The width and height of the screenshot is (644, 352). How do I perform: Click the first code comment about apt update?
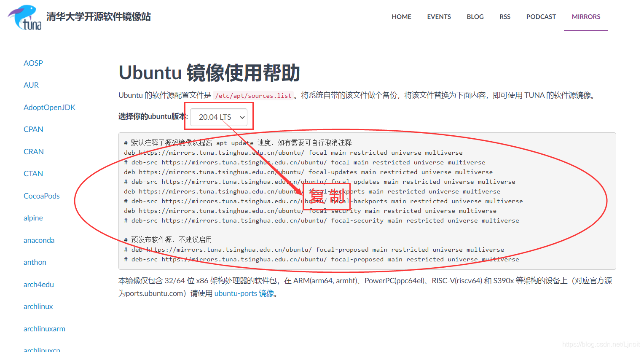(x=238, y=143)
